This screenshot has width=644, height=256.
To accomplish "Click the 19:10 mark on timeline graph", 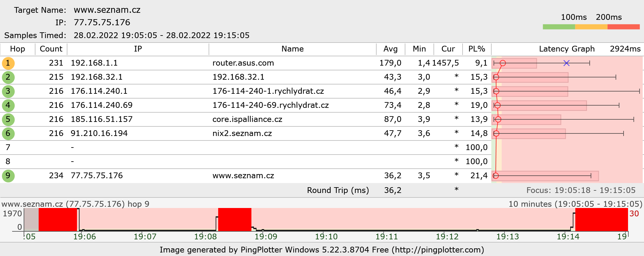I will coord(326,237).
